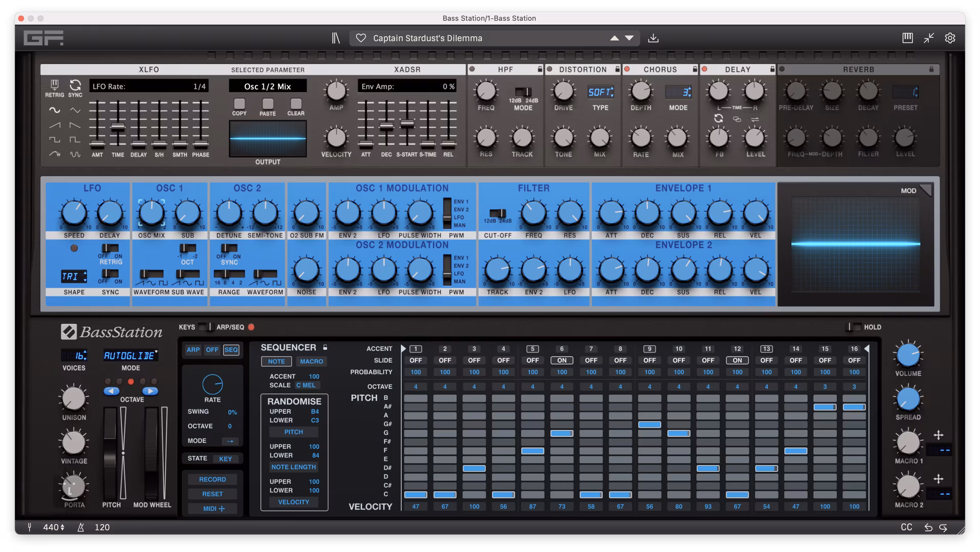Click the save preset download icon

653,38
